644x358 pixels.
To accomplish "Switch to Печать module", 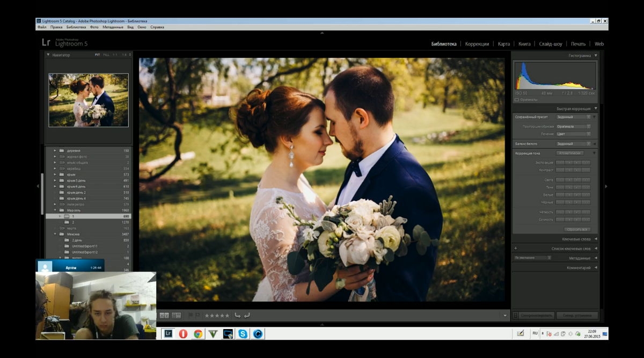I will (579, 44).
